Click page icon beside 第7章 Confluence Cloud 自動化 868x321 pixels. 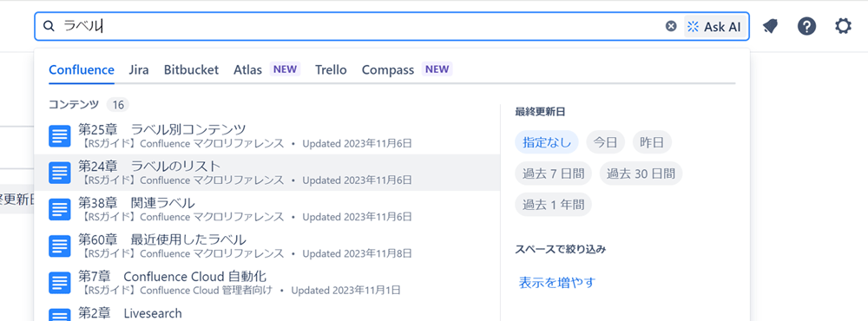click(59, 282)
